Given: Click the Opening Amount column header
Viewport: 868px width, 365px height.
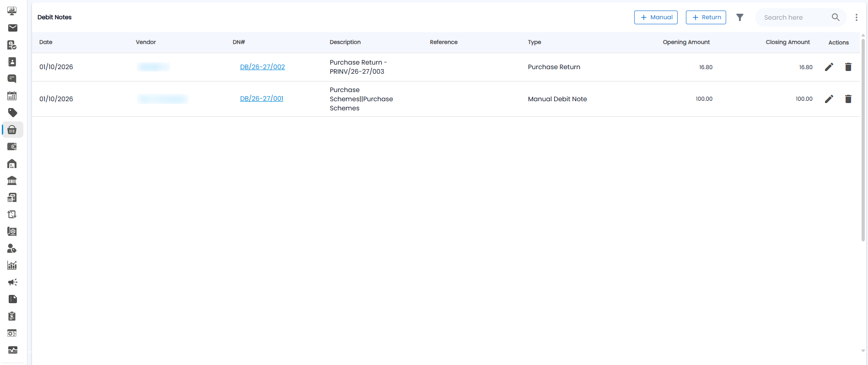Looking at the screenshot, I should tap(686, 42).
